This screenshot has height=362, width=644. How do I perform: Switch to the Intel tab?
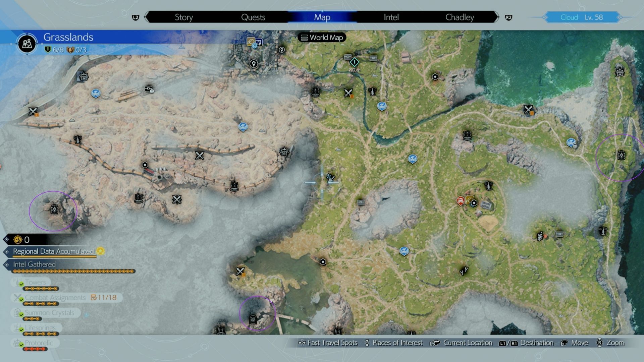click(391, 17)
